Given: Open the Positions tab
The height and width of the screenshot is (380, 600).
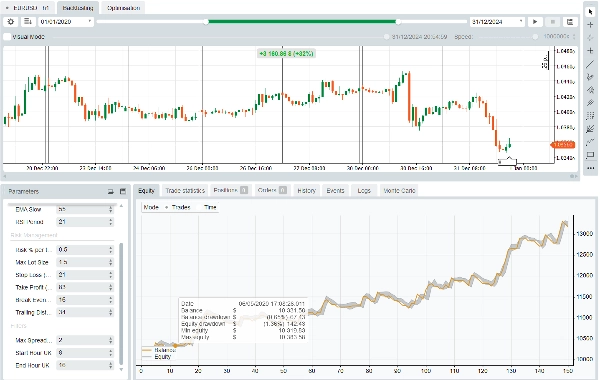Looking at the screenshot, I should [x=230, y=191].
